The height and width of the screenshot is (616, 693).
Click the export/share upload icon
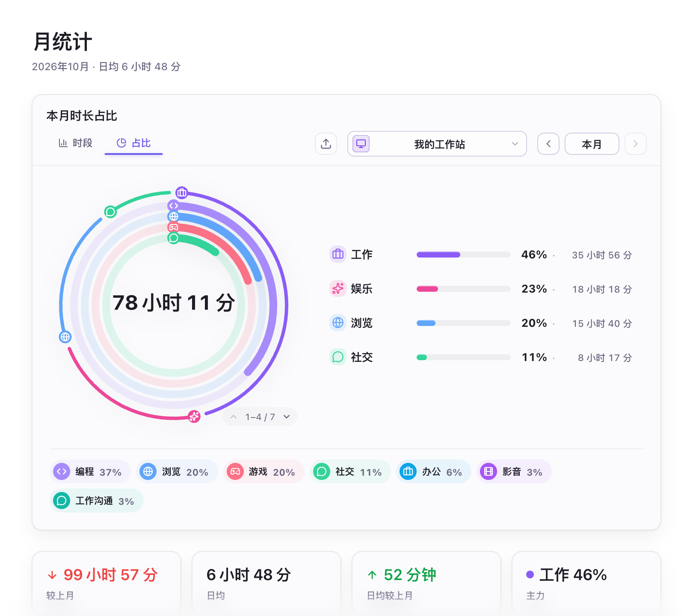coord(326,144)
